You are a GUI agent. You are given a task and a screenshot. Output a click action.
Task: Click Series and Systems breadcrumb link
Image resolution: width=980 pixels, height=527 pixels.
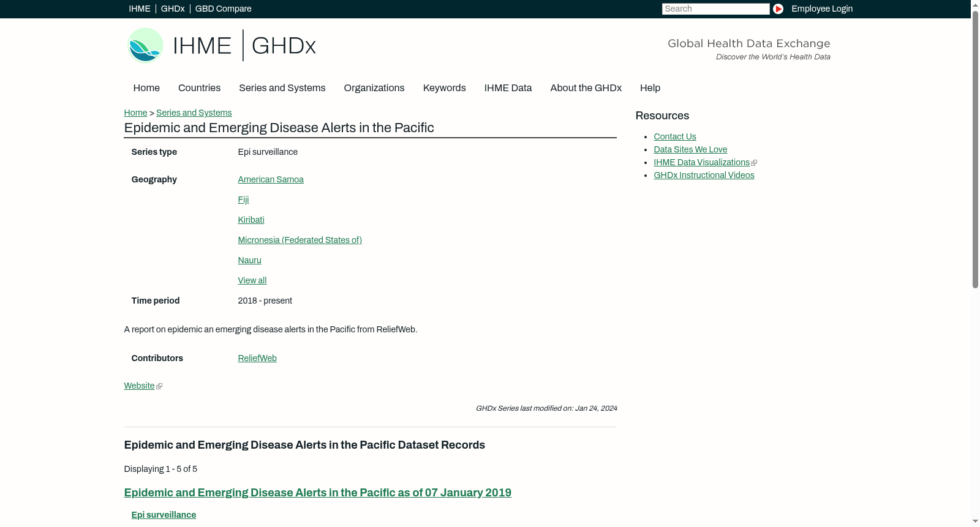point(194,113)
